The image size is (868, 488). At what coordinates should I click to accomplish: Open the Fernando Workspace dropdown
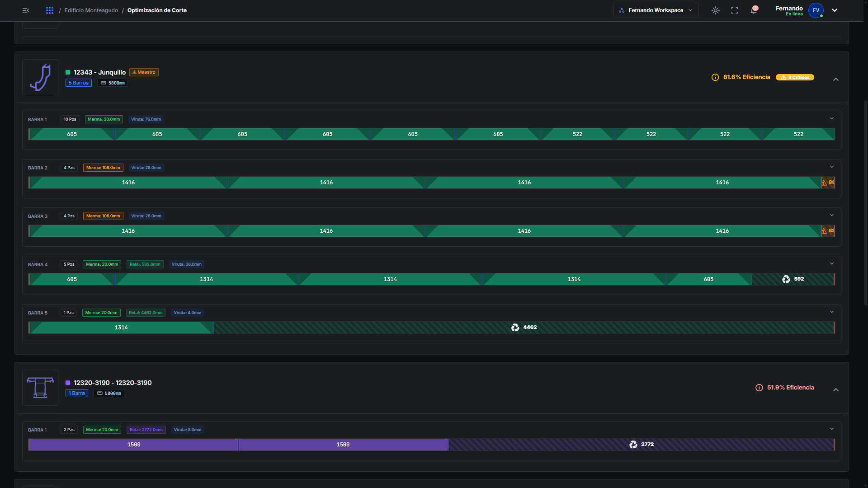pyautogui.click(x=656, y=10)
